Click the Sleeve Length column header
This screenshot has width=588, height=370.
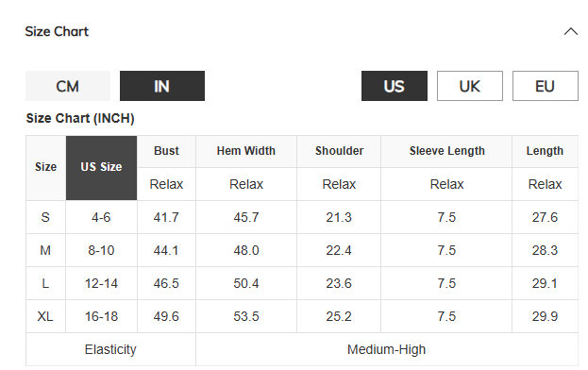click(446, 151)
